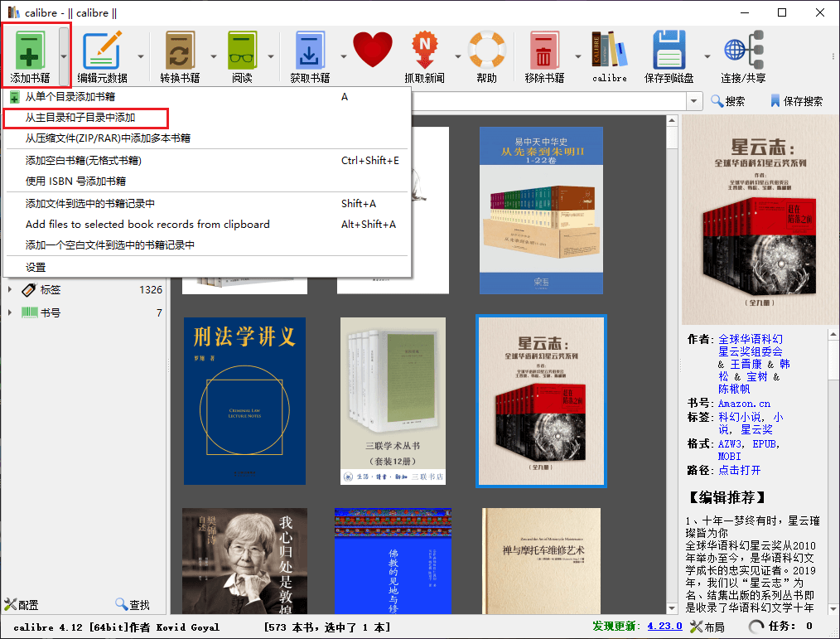The image size is (840, 639).
Task: Click author link 王晋康
Action: [746, 364]
